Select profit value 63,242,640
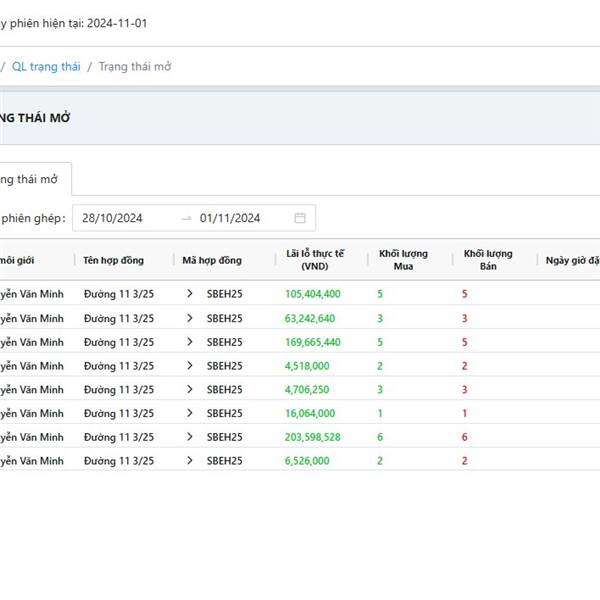 tap(310, 318)
